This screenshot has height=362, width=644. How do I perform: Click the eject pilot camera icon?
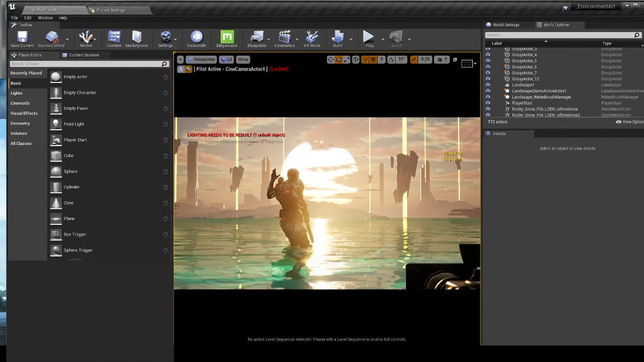pyautogui.click(x=181, y=69)
